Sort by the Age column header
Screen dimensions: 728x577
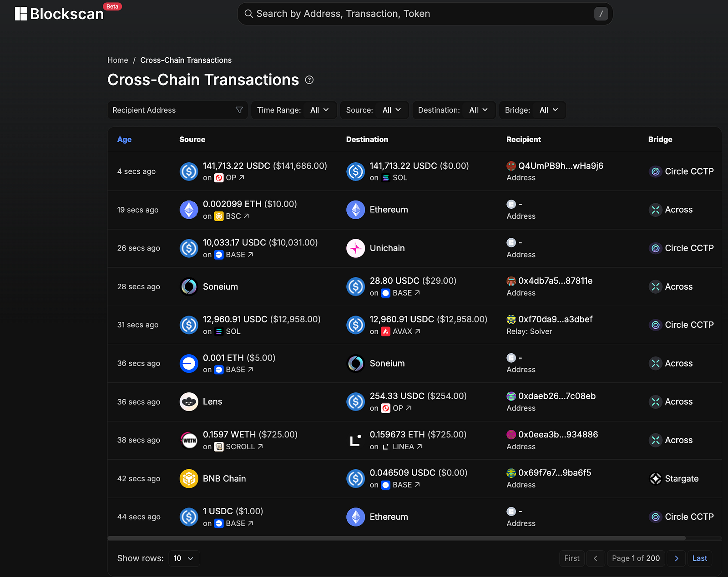pyautogui.click(x=124, y=140)
